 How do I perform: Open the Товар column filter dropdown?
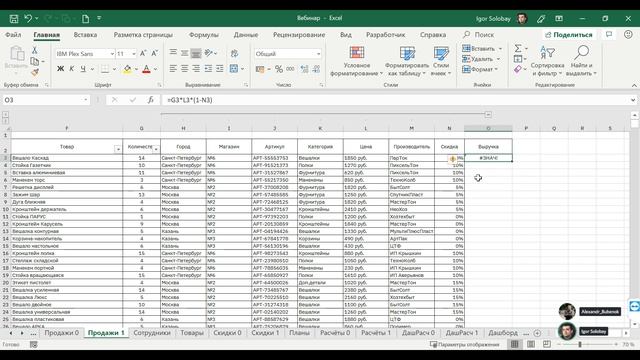coord(118,149)
